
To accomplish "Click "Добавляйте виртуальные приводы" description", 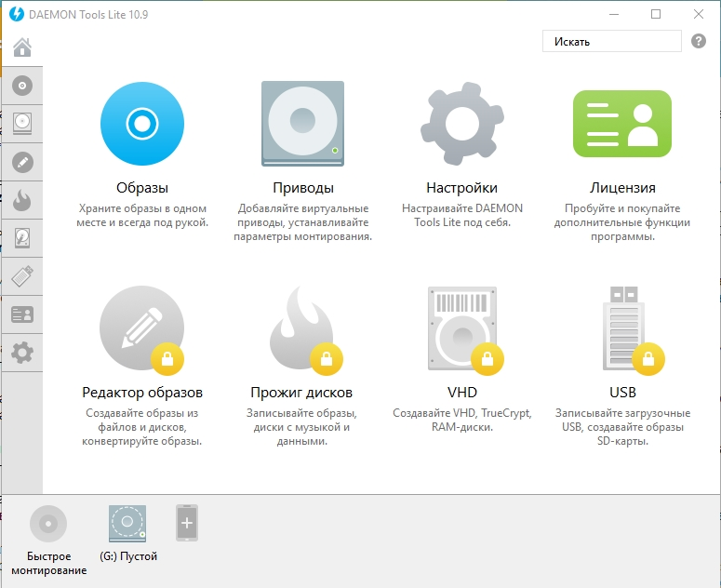I will pos(302,222).
